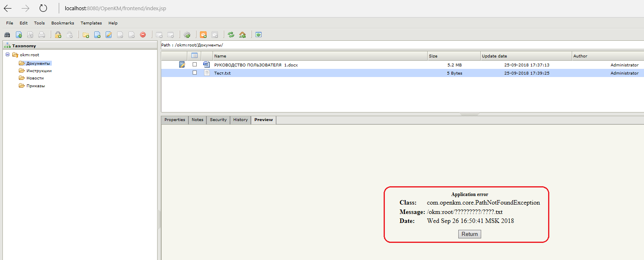644x260 pixels.
Task: Sort file list by Update date column
Action: [494, 56]
